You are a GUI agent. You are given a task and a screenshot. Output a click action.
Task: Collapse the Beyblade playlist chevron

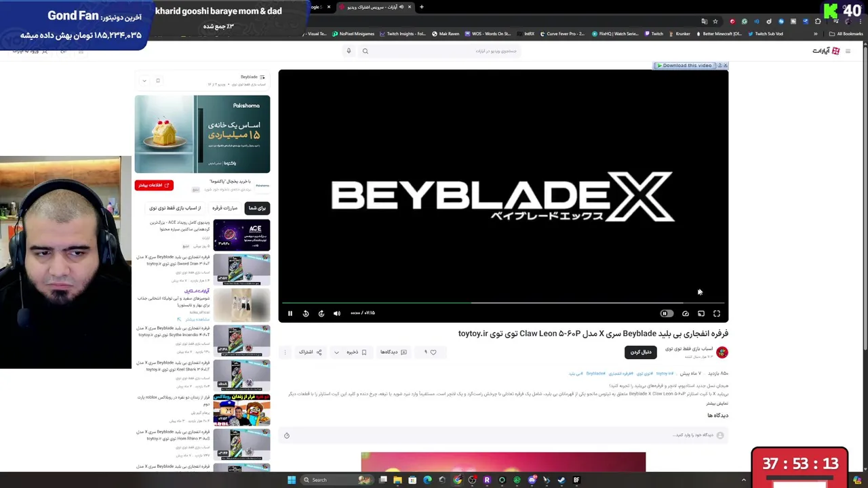click(144, 81)
